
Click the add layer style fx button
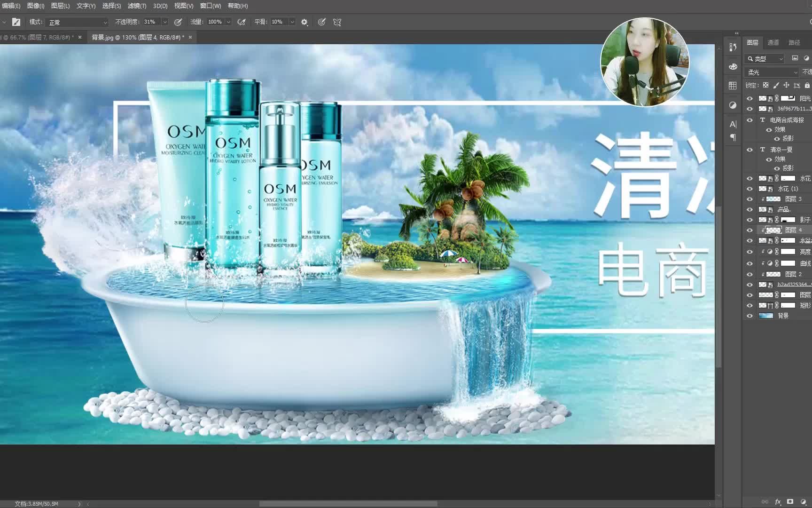tap(779, 501)
